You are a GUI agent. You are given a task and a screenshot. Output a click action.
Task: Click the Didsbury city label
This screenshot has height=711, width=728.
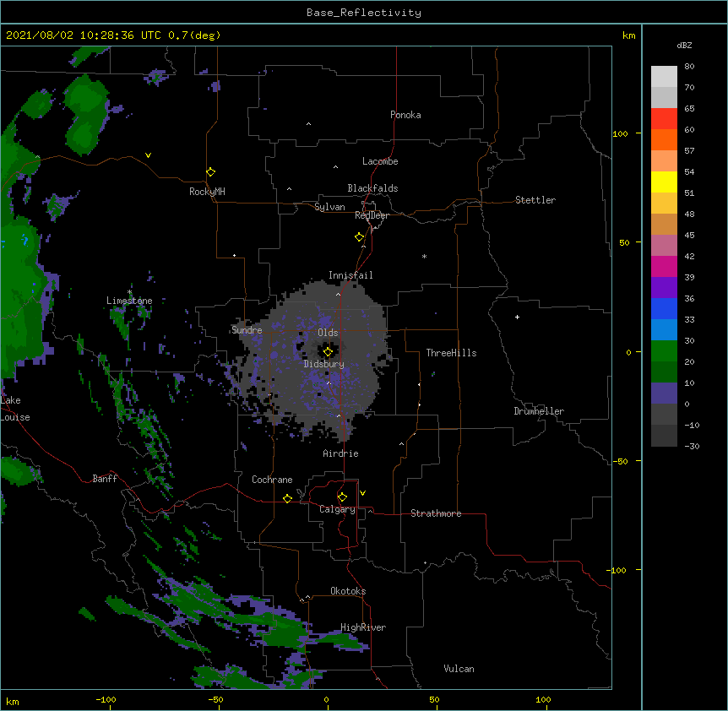point(324,364)
